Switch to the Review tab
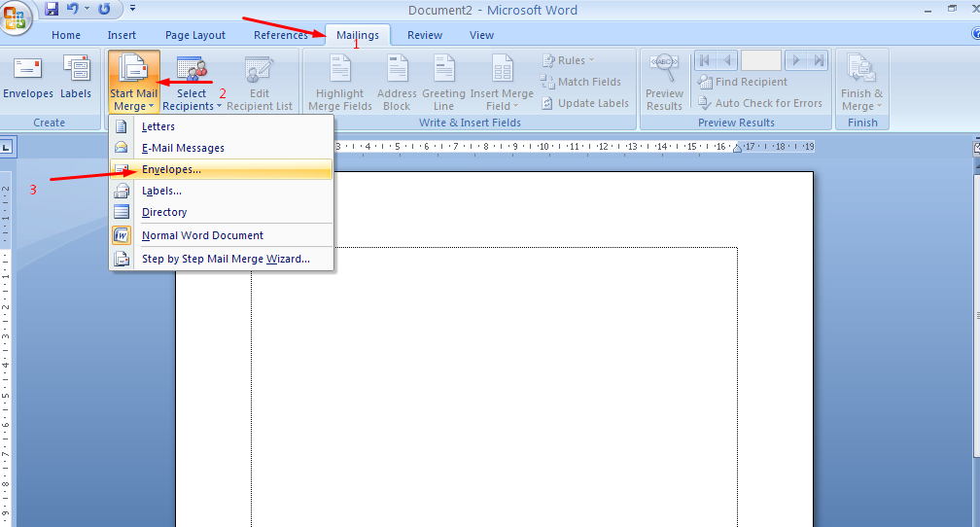The height and width of the screenshot is (527, 980). pyautogui.click(x=424, y=35)
